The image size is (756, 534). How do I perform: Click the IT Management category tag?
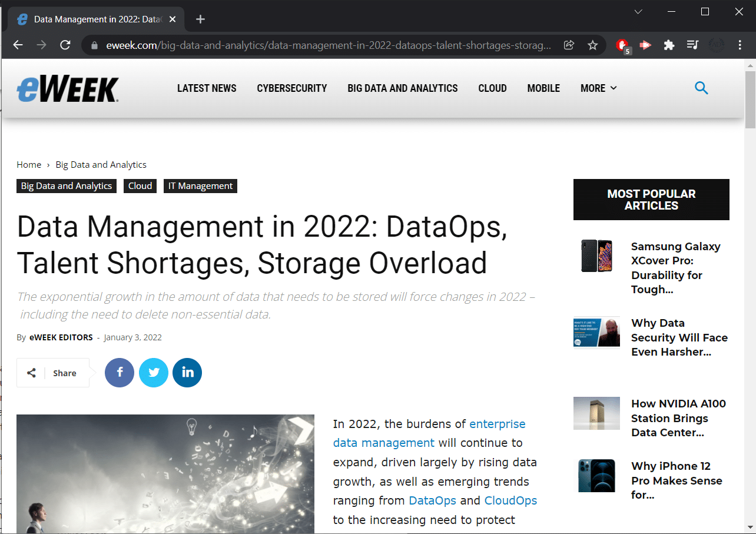click(200, 186)
